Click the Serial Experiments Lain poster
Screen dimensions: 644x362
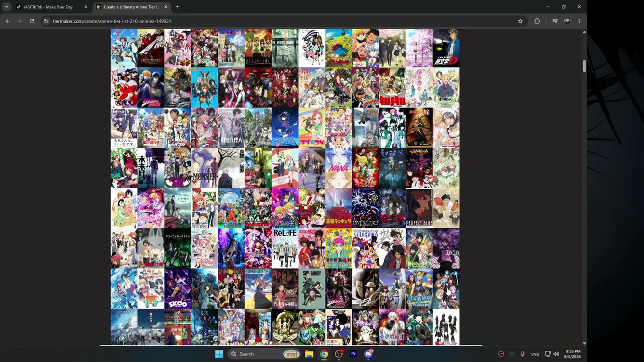tap(446, 248)
